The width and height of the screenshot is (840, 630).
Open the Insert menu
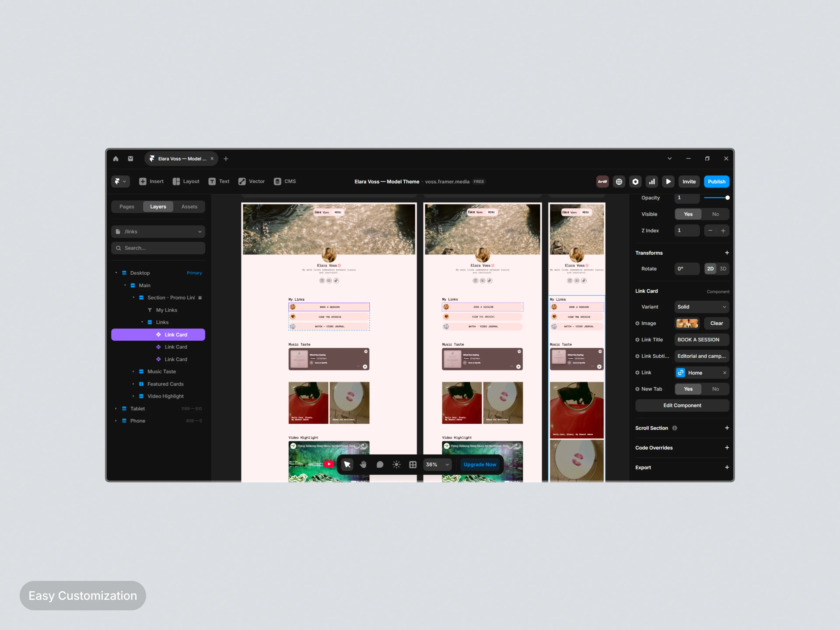point(151,182)
